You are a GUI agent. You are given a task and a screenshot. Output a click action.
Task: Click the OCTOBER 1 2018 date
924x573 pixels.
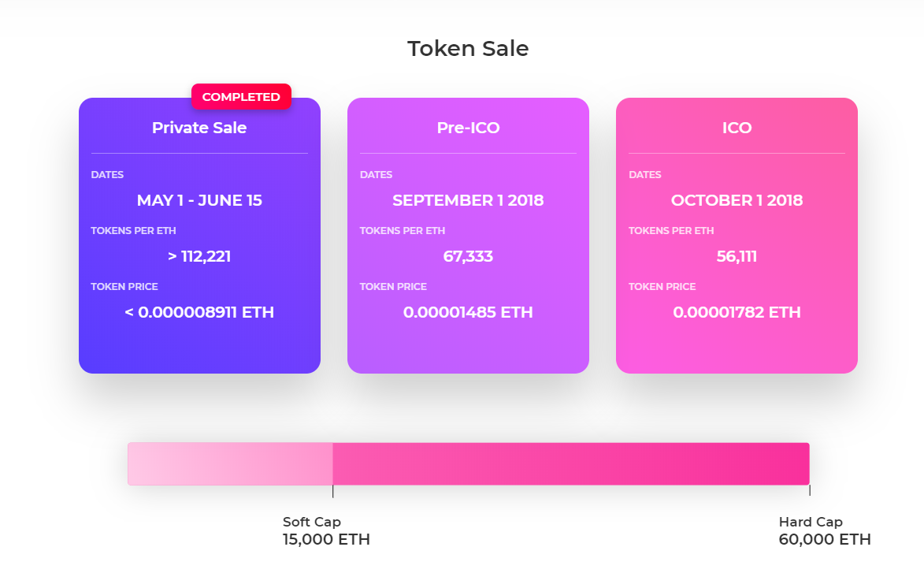(x=737, y=200)
